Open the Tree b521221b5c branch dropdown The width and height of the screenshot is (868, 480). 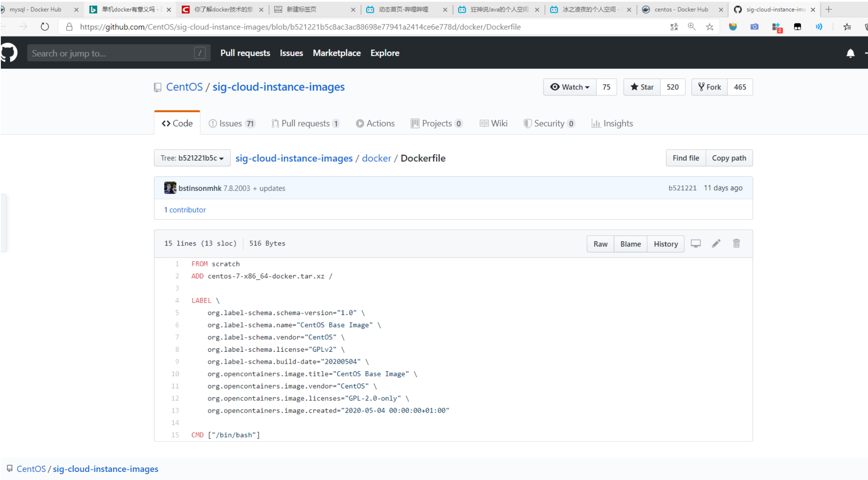[x=192, y=158]
